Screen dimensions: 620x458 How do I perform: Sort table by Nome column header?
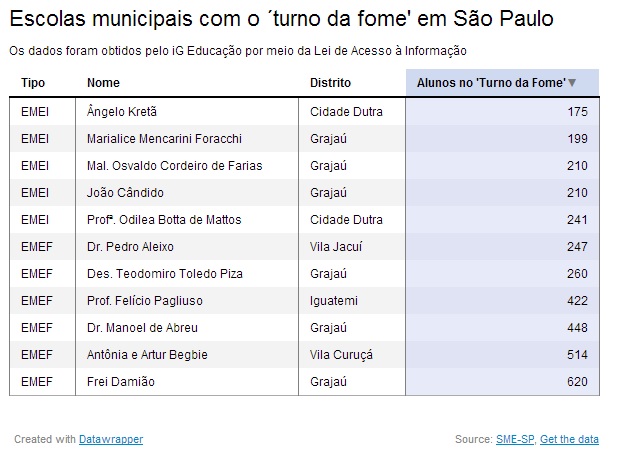[x=103, y=83]
